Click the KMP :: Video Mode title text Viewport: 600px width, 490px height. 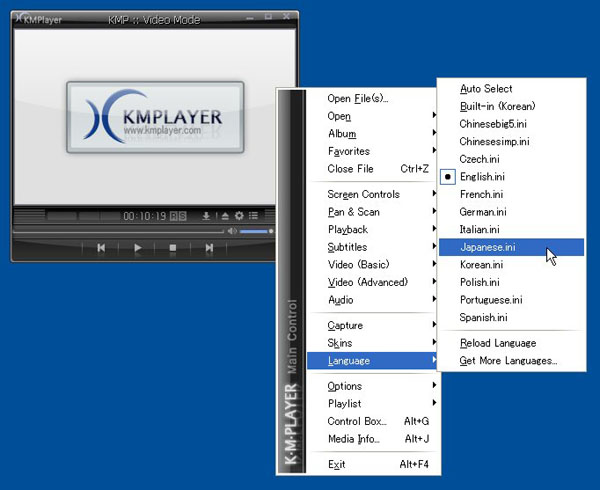154,20
